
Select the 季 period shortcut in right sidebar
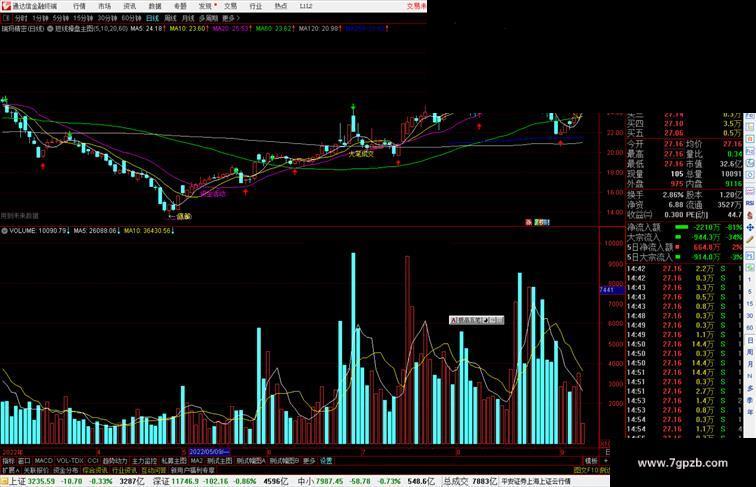tap(750, 400)
